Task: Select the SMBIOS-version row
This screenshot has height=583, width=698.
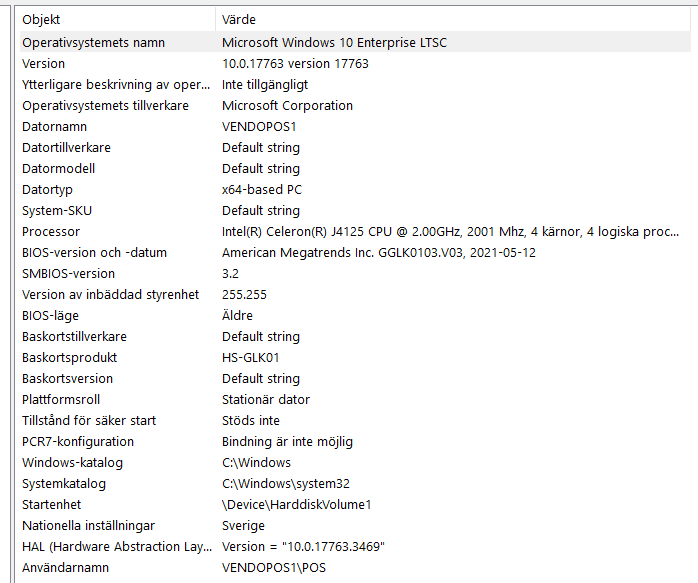Action: tap(68, 273)
